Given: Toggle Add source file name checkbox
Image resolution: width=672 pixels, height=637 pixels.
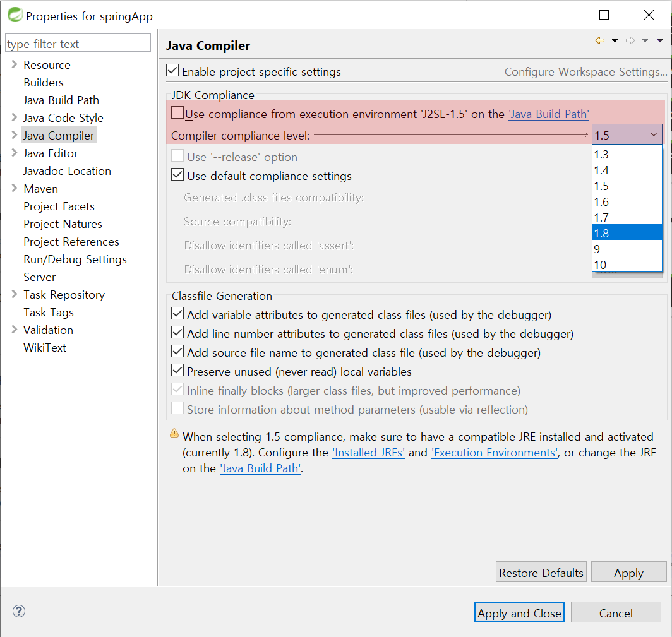Looking at the screenshot, I should point(177,351).
